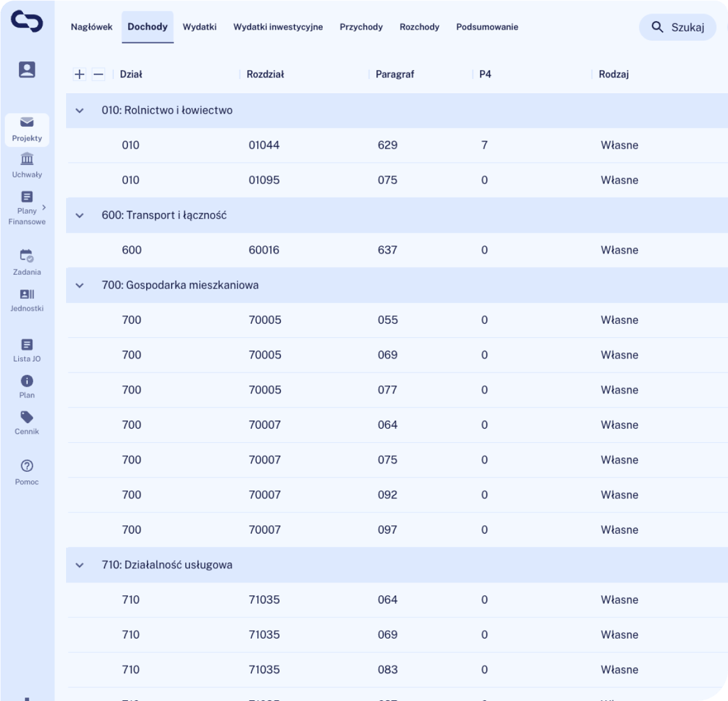728x701 pixels.
Task: Open the user profile icon
Action: 27,70
